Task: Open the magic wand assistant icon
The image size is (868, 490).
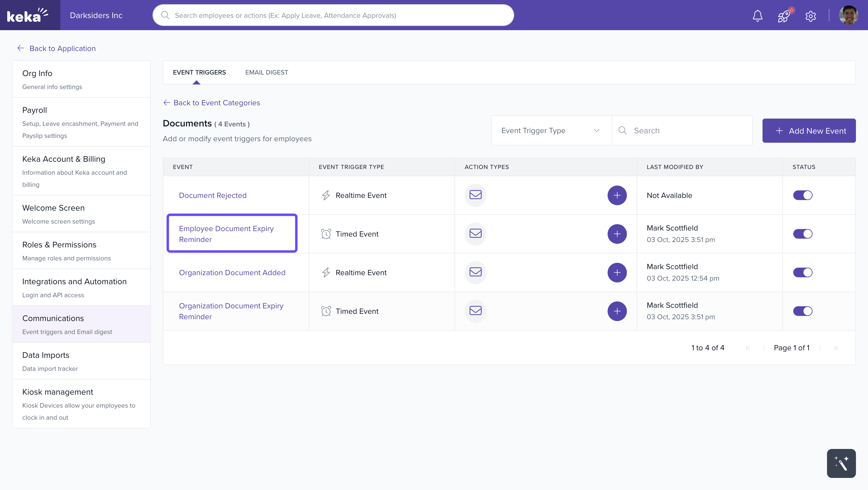Action: click(x=841, y=463)
